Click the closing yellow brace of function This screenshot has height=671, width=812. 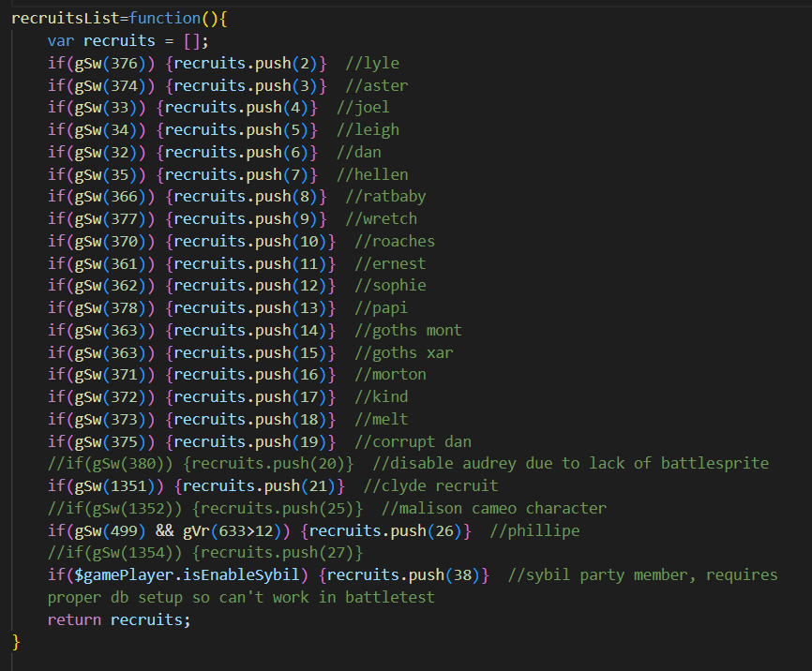click(16, 642)
